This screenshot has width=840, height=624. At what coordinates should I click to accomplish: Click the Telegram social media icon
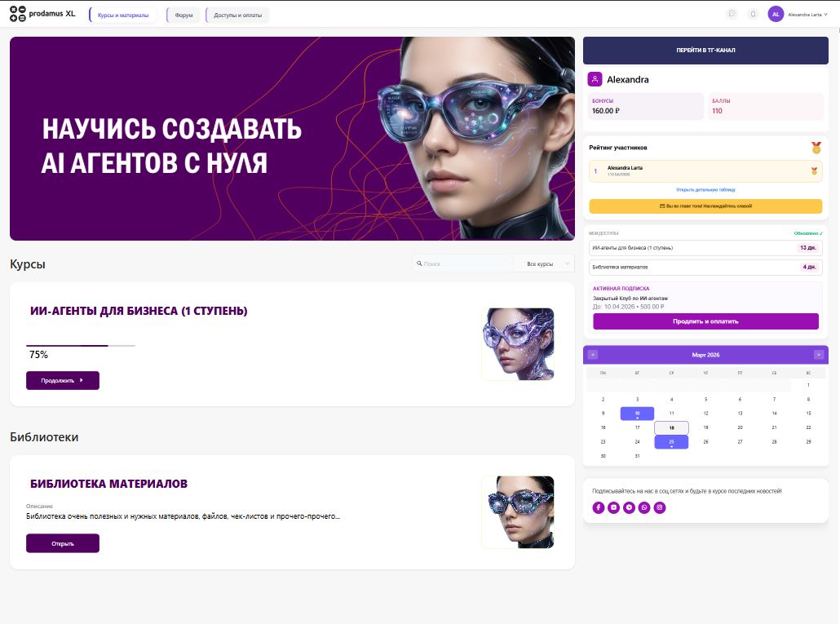(x=628, y=507)
